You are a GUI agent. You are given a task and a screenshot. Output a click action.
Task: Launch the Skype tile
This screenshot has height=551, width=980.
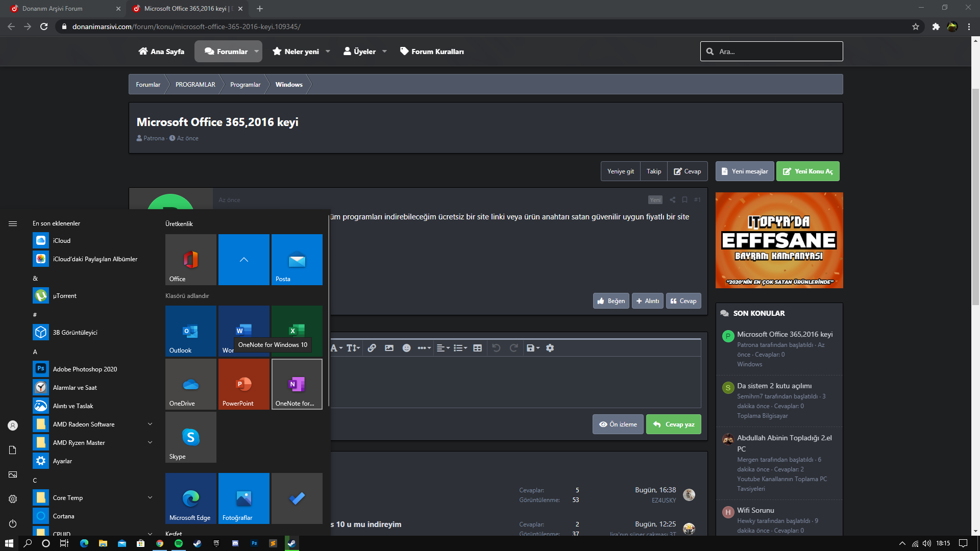pos(190,437)
